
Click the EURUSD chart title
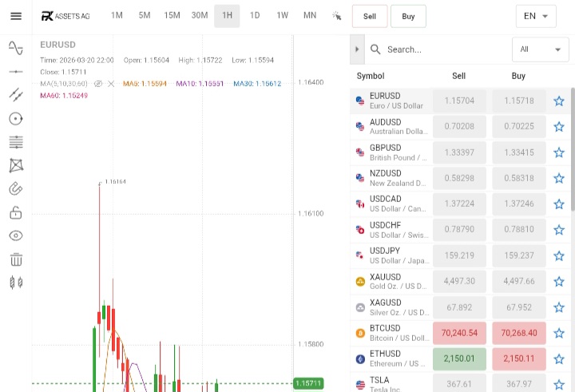(57, 45)
